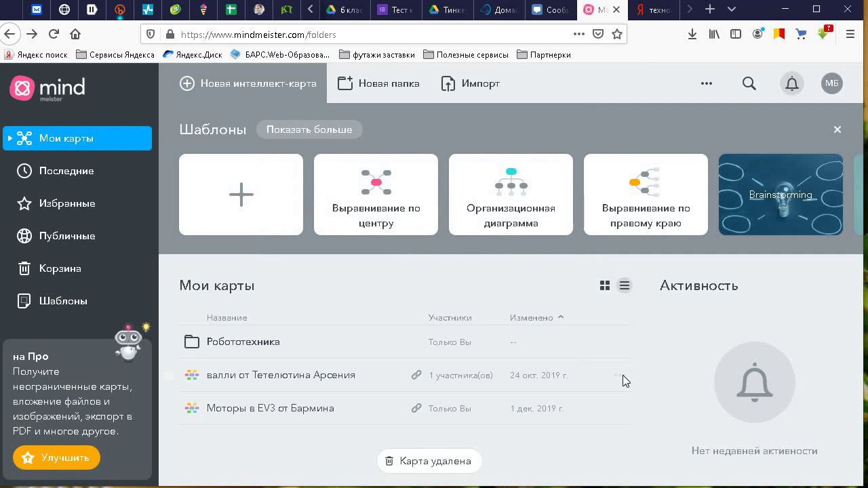The width and height of the screenshot is (868, 488).
Task: Open Партнерки bookmarks folder
Action: pyautogui.click(x=544, y=55)
